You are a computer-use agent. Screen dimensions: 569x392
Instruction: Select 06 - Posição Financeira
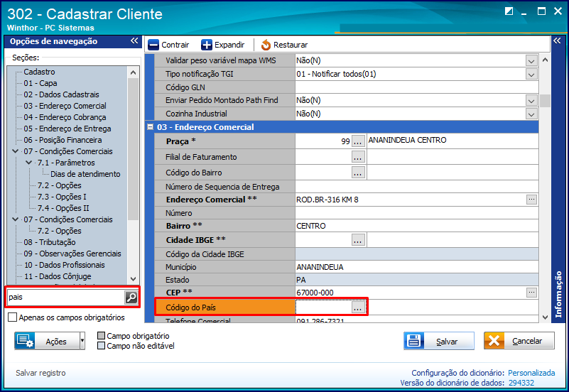pos(63,140)
